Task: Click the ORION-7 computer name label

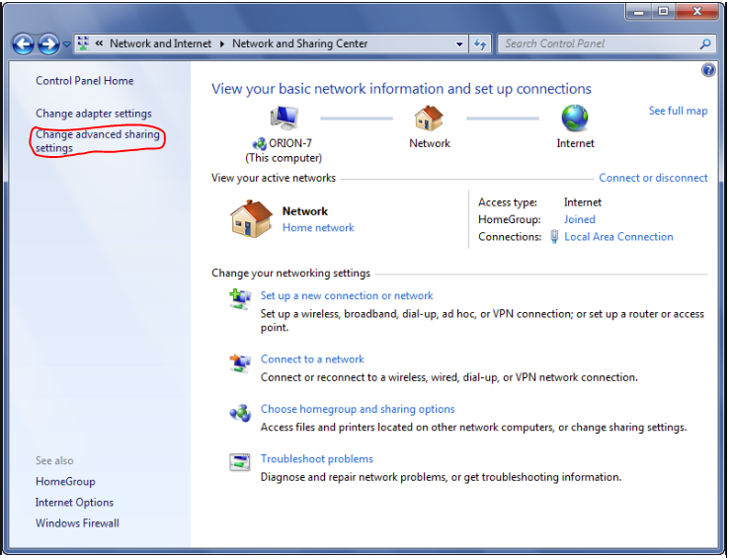Action: (290, 143)
